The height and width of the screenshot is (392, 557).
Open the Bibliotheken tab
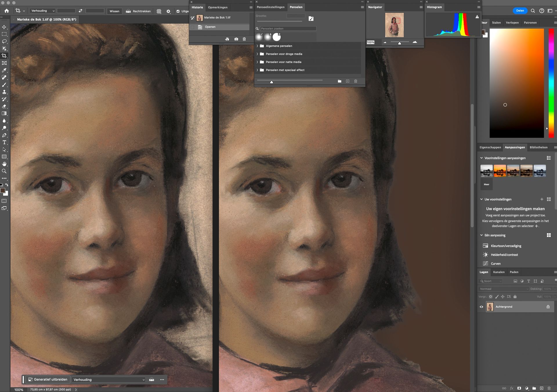[538, 147]
